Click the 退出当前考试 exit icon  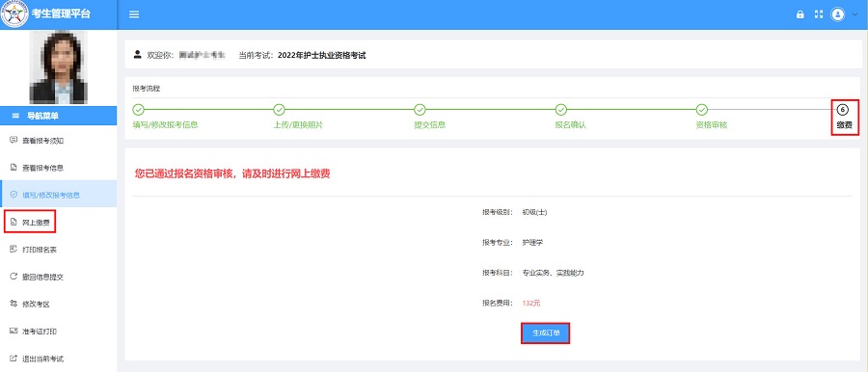(14, 359)
